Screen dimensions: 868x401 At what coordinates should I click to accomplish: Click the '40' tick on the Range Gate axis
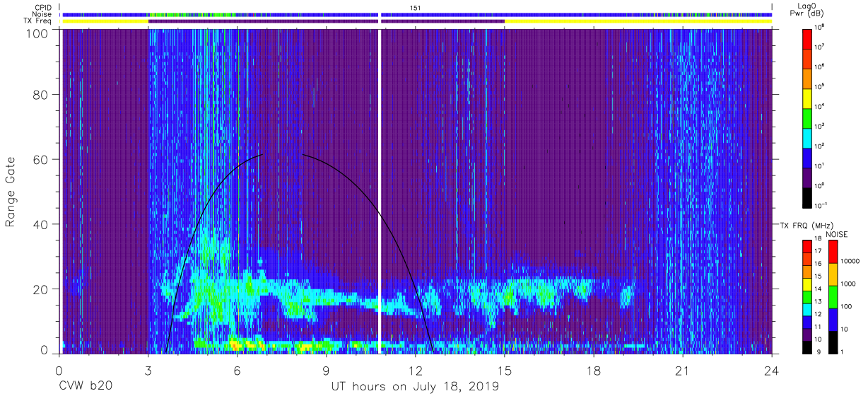tap(40, 224)
